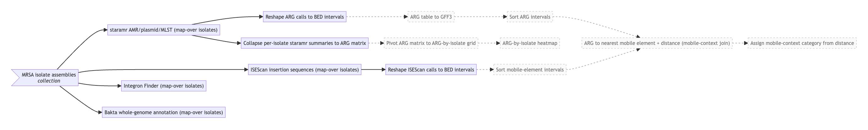This screenshot has width=868, height=130.
Task: Select Reshape ARG calls to BED intervals
Action: [x=305, y=17]
